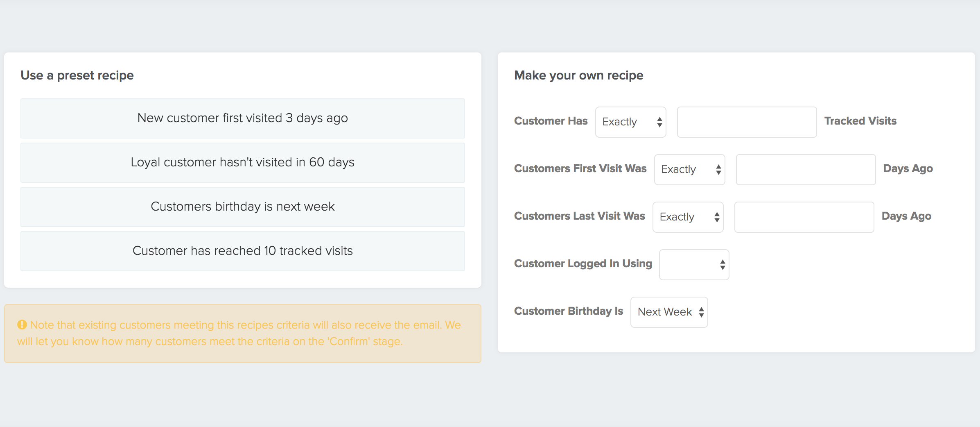Select 'Customer has reached 10 tracked visits' preset

(x=242, y=251)
